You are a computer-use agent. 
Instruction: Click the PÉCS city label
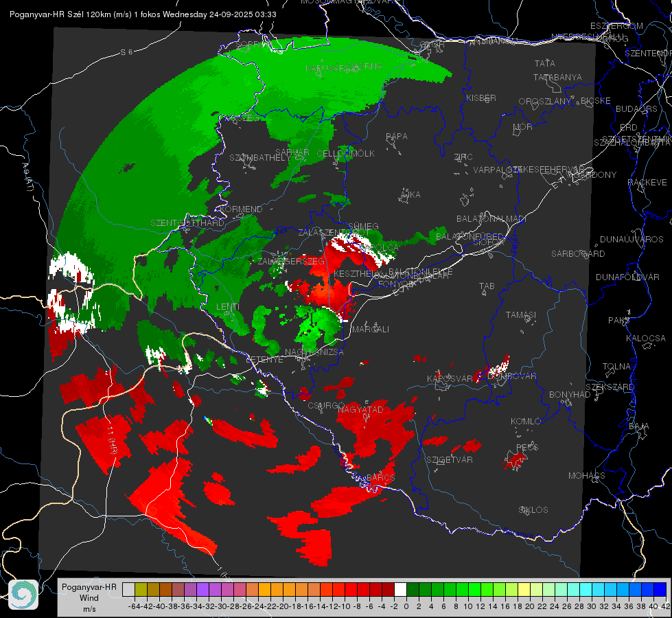coord(526,447)
